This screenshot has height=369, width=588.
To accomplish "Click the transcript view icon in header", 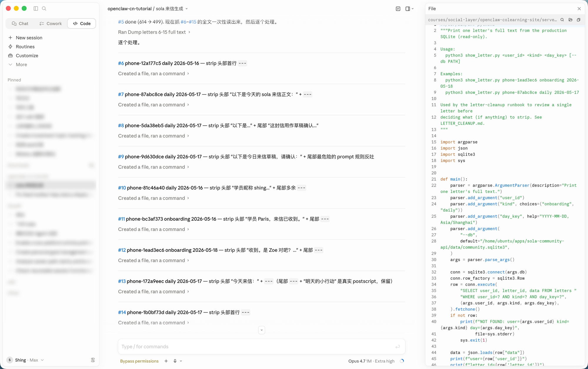I will point(398,9).
